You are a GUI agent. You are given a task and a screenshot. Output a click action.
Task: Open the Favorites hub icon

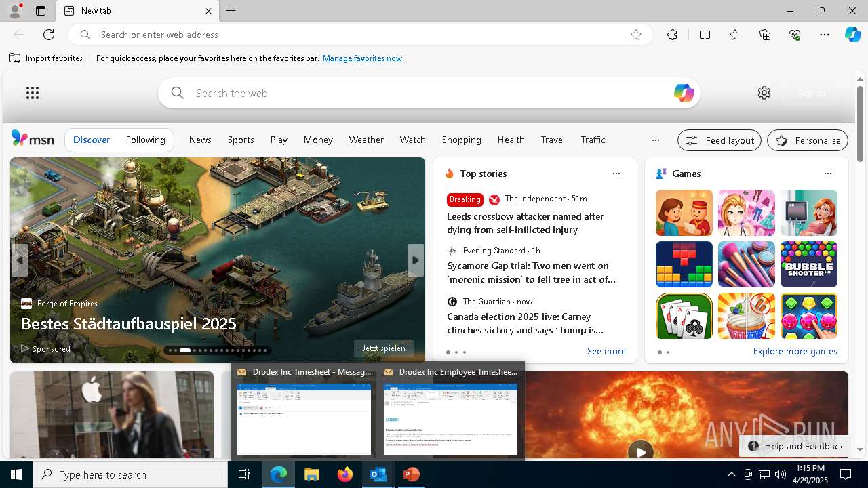click(x=735, y=35)
